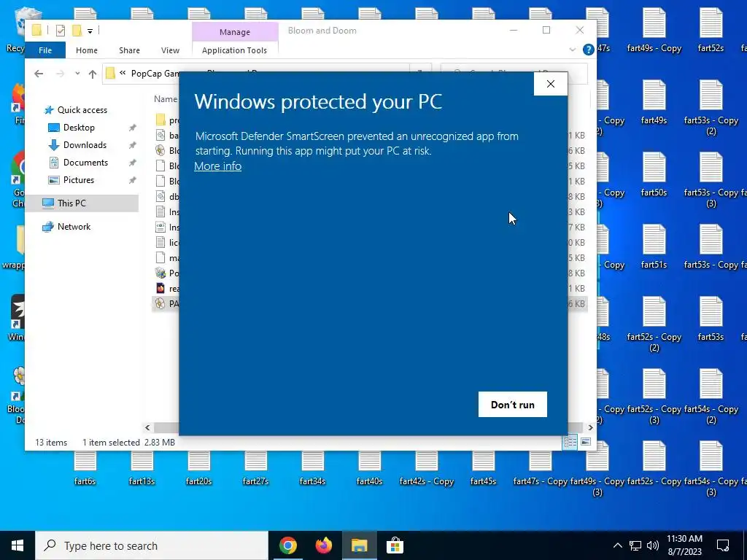Click the More info link in SmartScreen dialog

coord(217,166)
